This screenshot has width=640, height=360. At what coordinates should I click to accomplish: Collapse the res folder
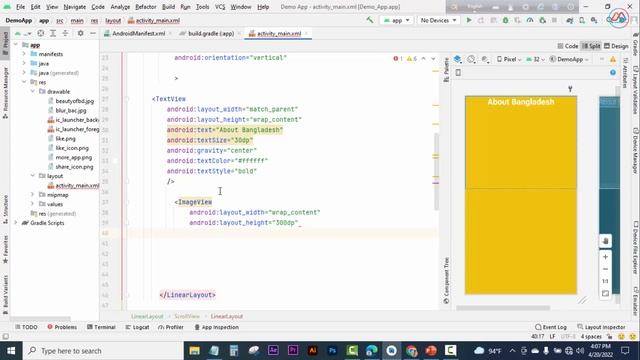[24, 82]
